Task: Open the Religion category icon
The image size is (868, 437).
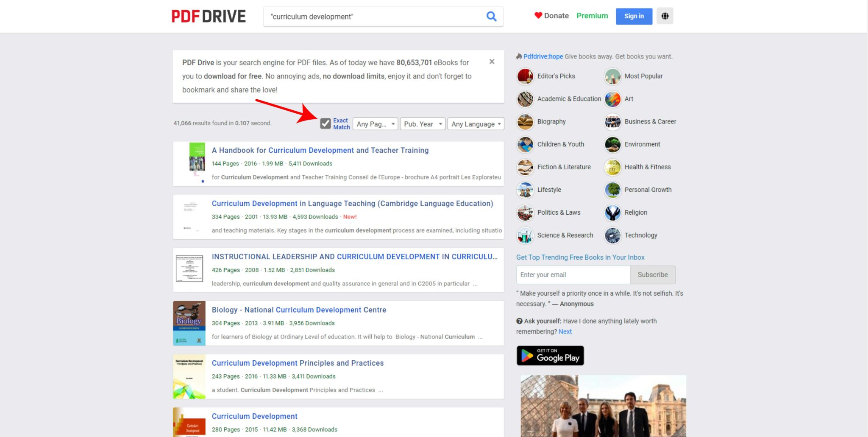Action: coord(612,213)
